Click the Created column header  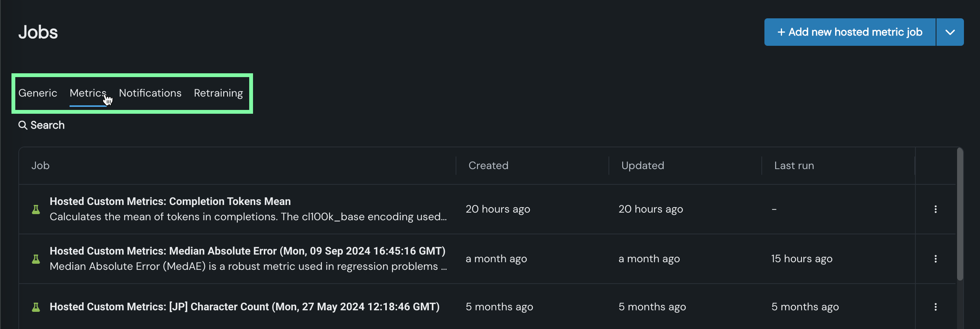[x=488, y=166]
